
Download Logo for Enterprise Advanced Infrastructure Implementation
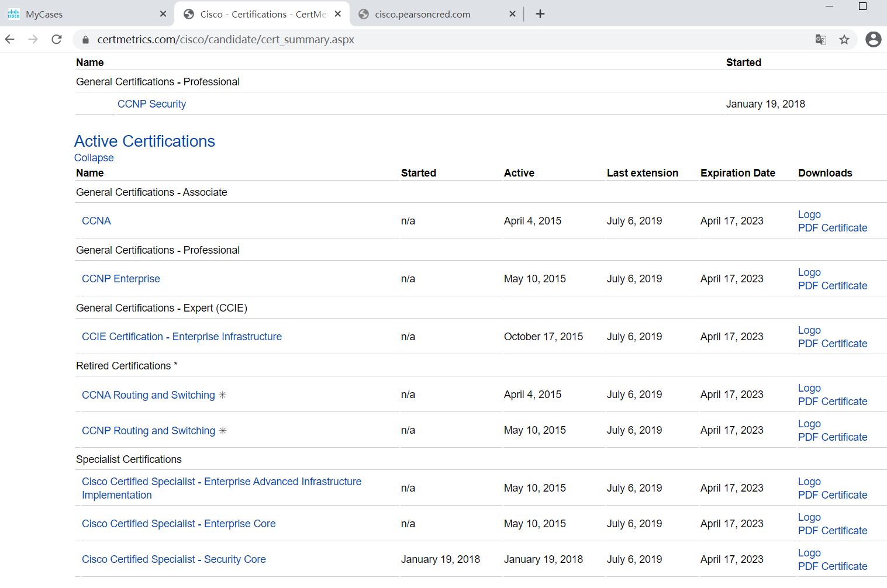coord(809,482)
